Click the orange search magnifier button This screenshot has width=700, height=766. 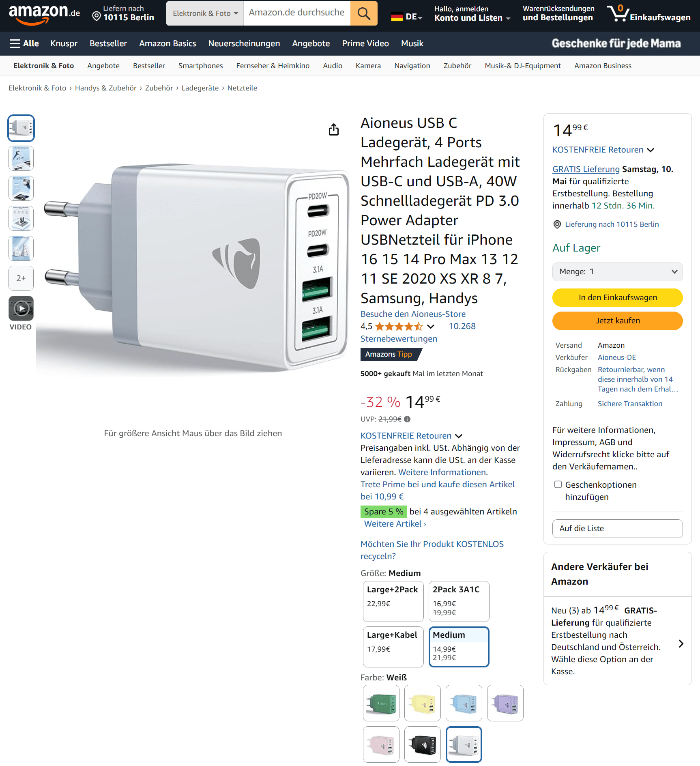(364, 13)
